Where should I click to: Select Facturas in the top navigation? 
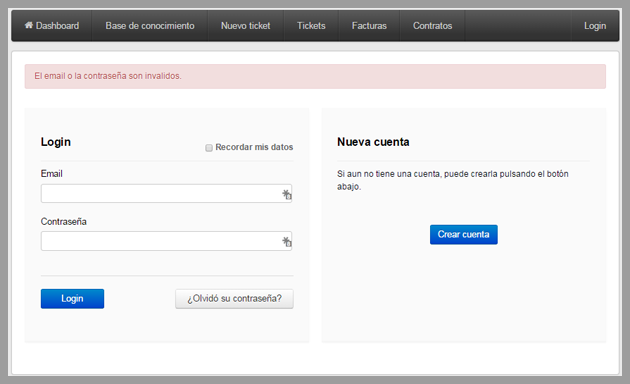click(x=369, y=26)
